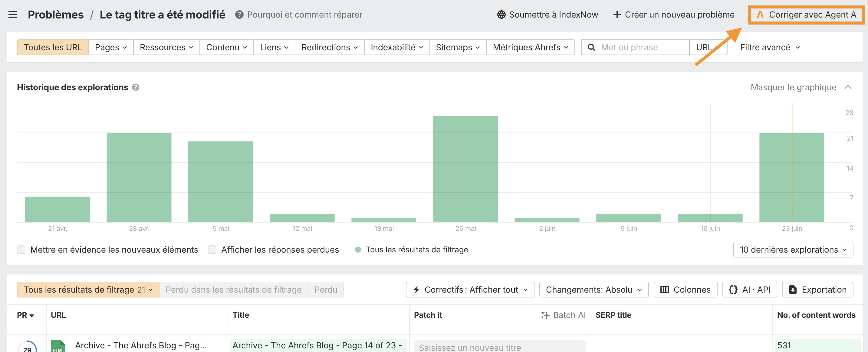Select Toutes les URL tab
This screenshot has height=352, width=868.
(x=53, y=47)
